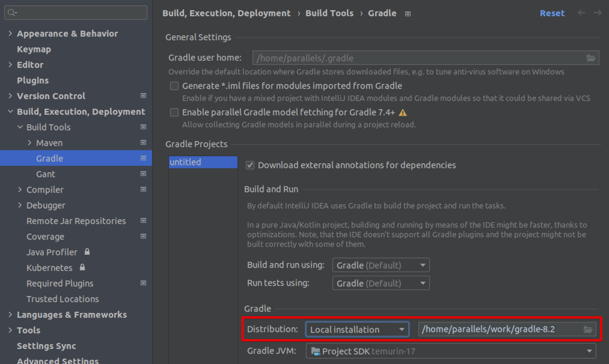
Task: Browse for the Gradle user home folder
Action: pyautogui.click(x=591, y=58)
